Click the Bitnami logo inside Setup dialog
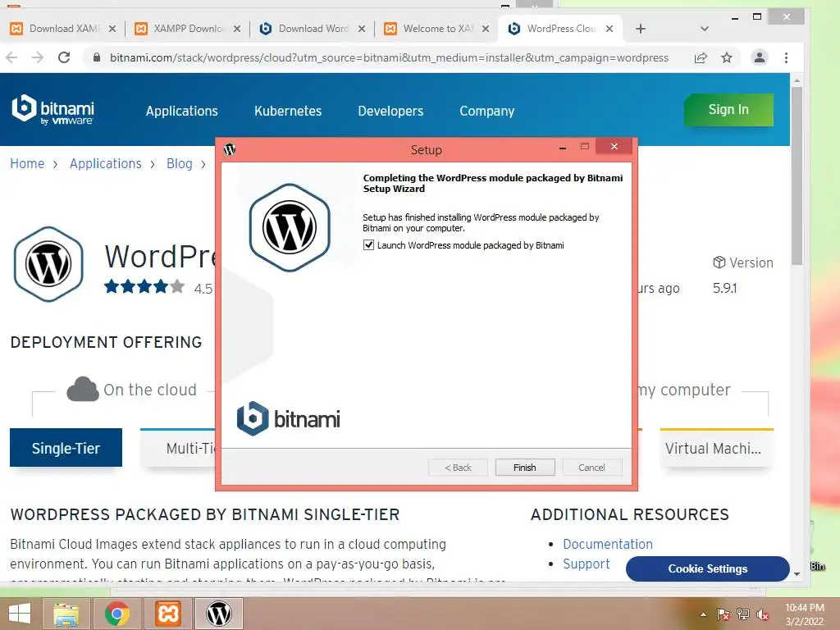The image size is (840, 630). (288, 418)
